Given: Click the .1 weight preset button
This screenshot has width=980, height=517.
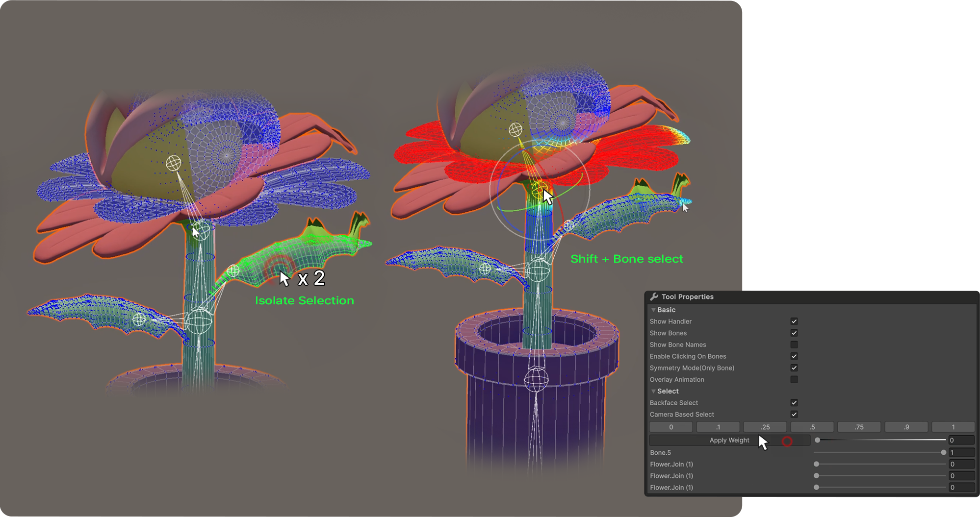Looking at the screenshot, I should point(718,427).
